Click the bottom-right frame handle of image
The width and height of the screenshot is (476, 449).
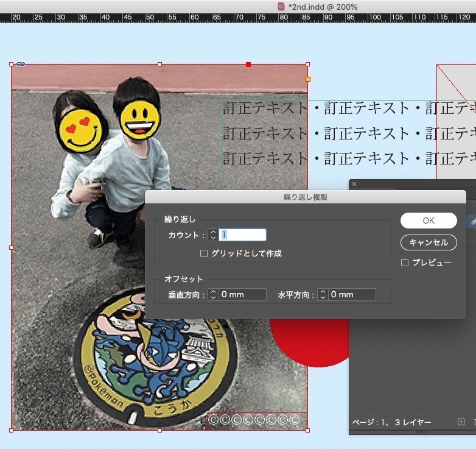point(308,430)
